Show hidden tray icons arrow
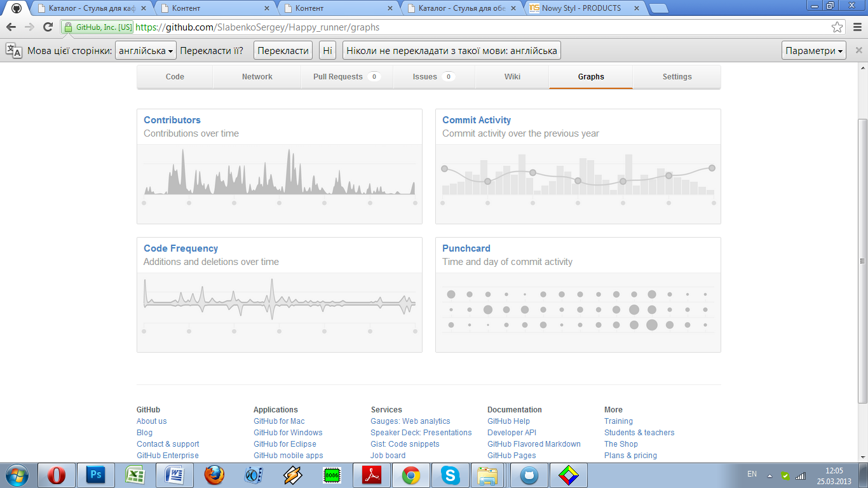This screenshot has width=868, height=488. [770, 475]
